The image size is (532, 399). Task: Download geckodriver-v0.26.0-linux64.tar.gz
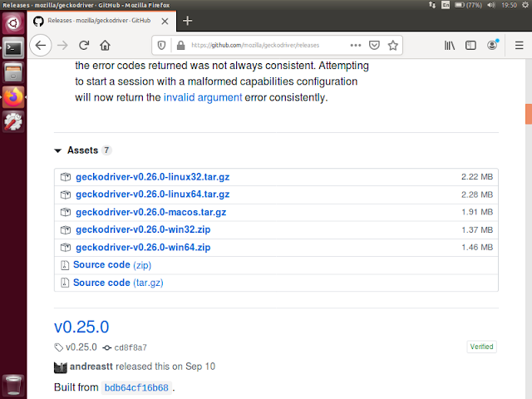(152, 195)
